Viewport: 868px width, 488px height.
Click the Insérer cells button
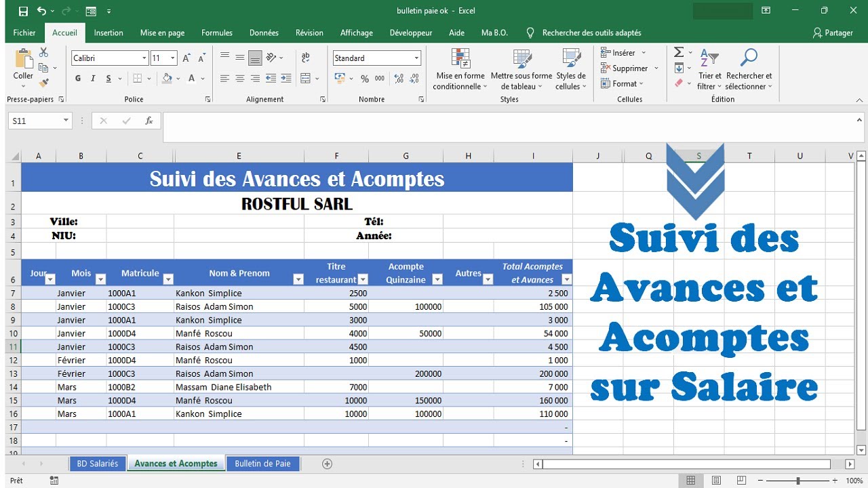click(x=624, y=53)
